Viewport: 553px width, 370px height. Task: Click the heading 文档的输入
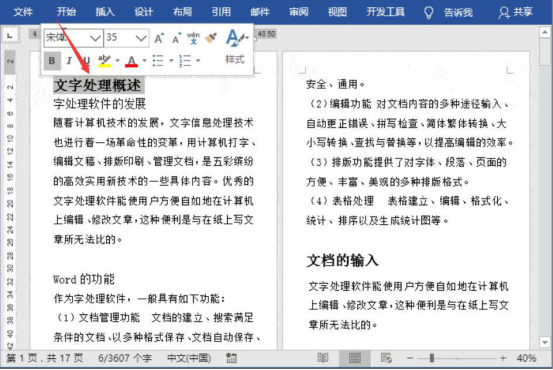(x=342, y=261)
